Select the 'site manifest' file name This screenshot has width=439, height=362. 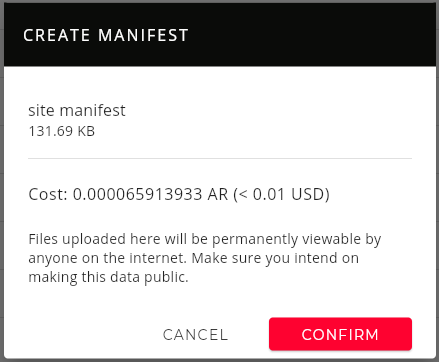tap(77, 110)
